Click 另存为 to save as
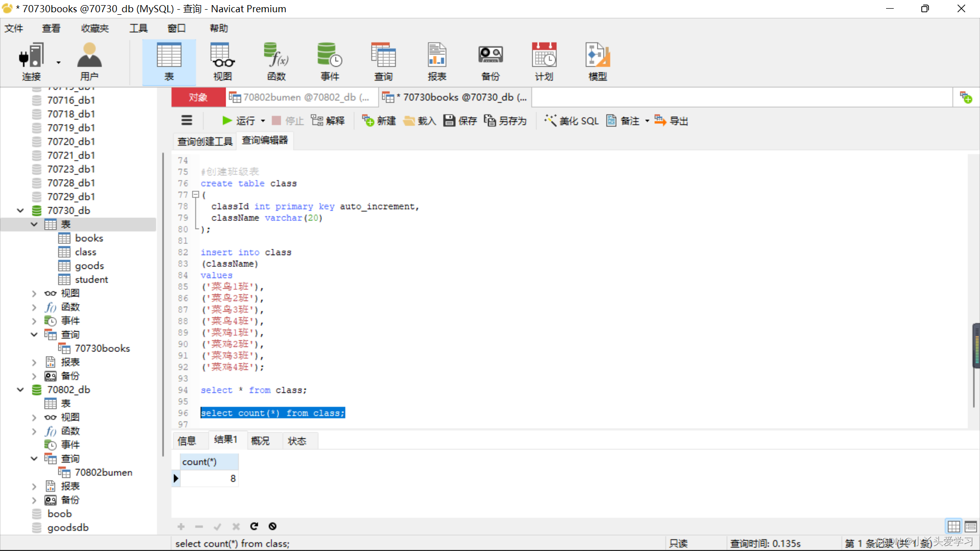The height and width of the screenshot is (551, 980). click(x=505, y=121)
